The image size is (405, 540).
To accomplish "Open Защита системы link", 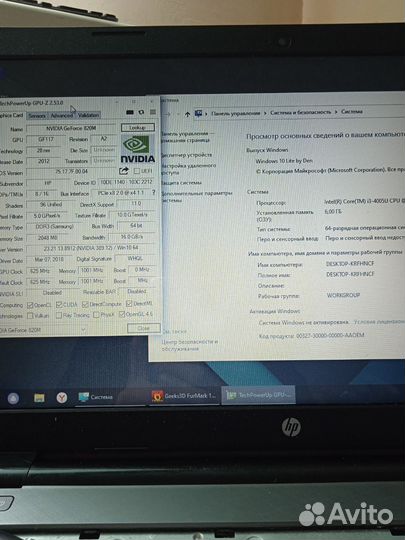I will [x=181, y=183].
